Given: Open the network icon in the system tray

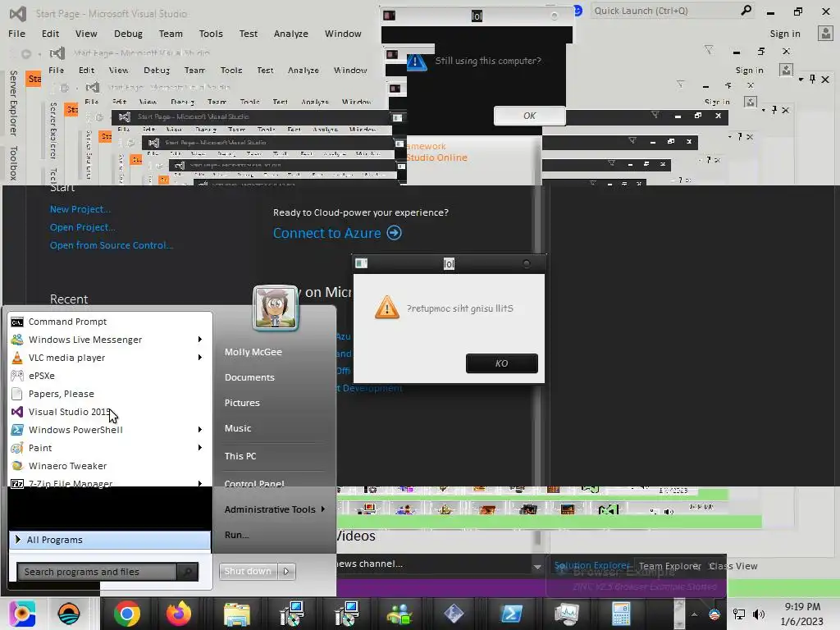Looking at the screenshot, I should [x=739, y=614].
